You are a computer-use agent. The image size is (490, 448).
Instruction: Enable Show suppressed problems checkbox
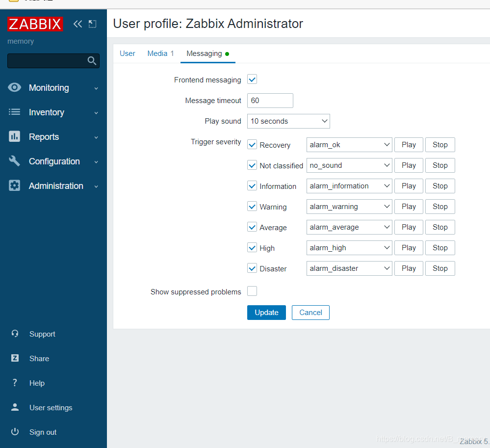pyautogui.click(x=252, y=291)
